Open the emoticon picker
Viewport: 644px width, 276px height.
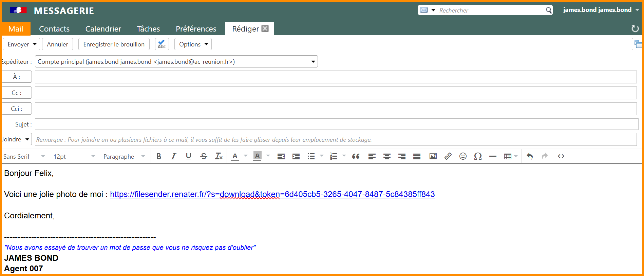[463, 156]
